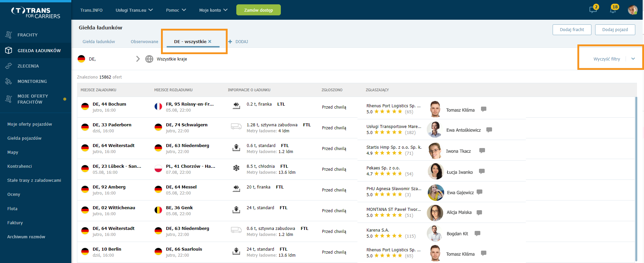Click the Zlecenia sidebar icon
644x263 pixels.
(9, 66)
